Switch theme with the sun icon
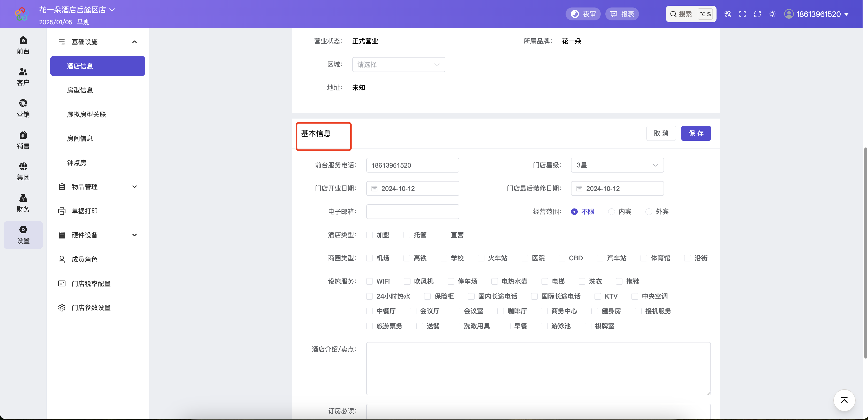Viewport: 868px width, 420px height. click(772, 14)
